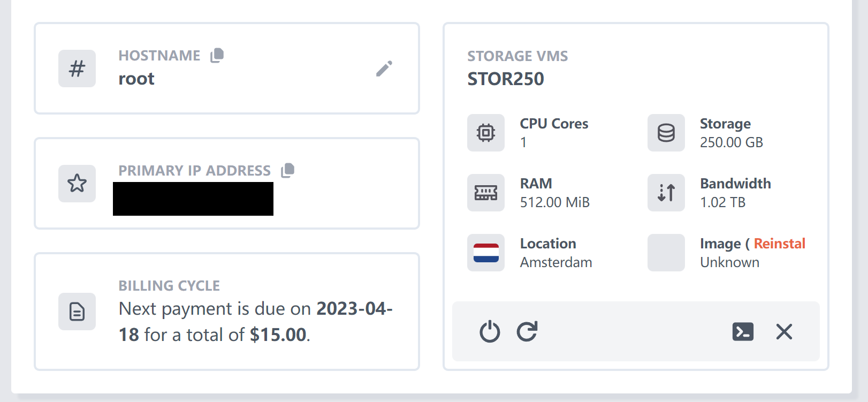868x402 pixels.
Task: Click the redacted primary IP address
Action: [x=193, y=199]
